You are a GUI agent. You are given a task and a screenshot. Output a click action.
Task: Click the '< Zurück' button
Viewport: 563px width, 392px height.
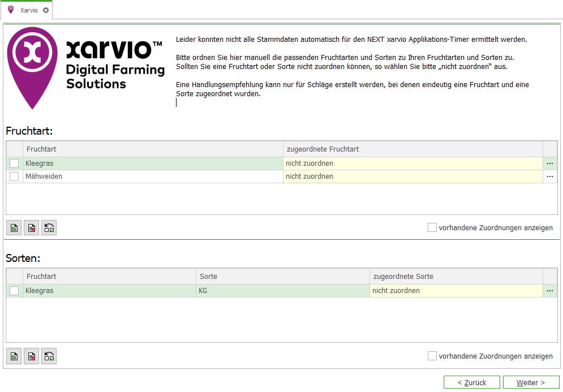point(471,382)
